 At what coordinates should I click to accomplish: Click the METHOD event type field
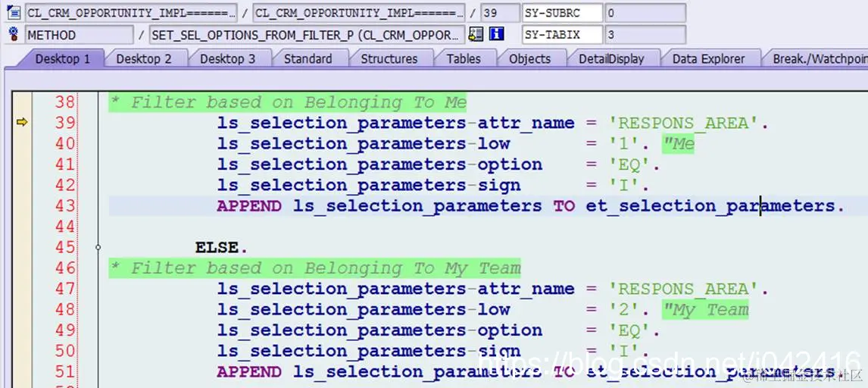click(x=80, y=35)
